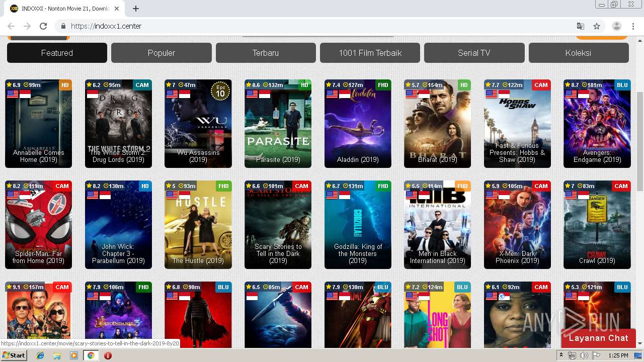This screenshot has width=644, height=362.
Task: Open the Serial TV tab
Action: coord(474,53)
